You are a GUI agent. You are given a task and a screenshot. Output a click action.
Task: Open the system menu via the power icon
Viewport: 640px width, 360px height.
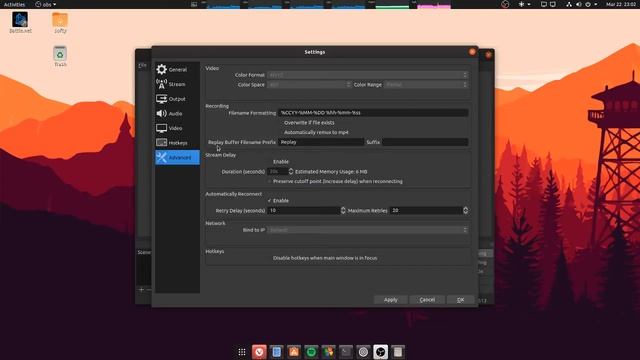[588, 4]
